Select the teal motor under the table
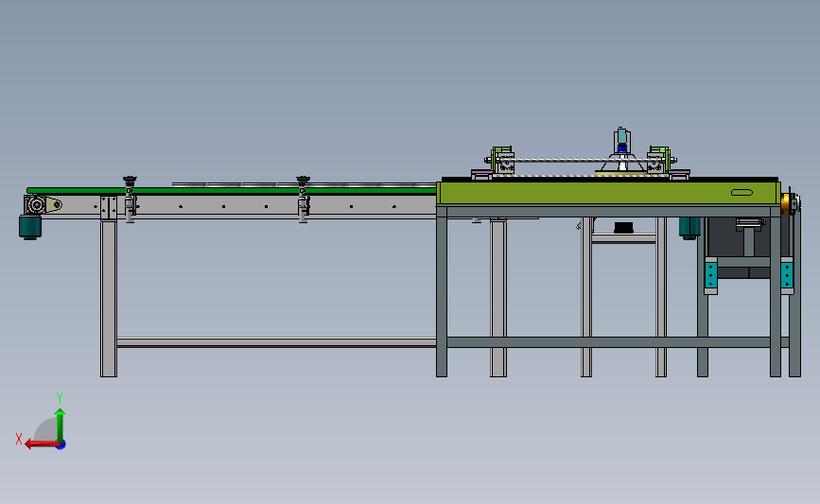 [x=689, y=229]
